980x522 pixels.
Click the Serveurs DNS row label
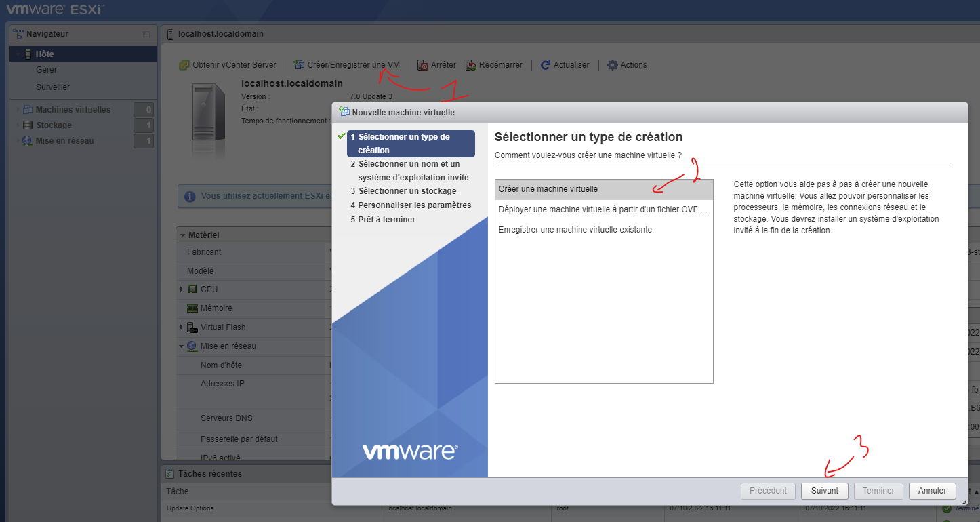tap(226, 418)
